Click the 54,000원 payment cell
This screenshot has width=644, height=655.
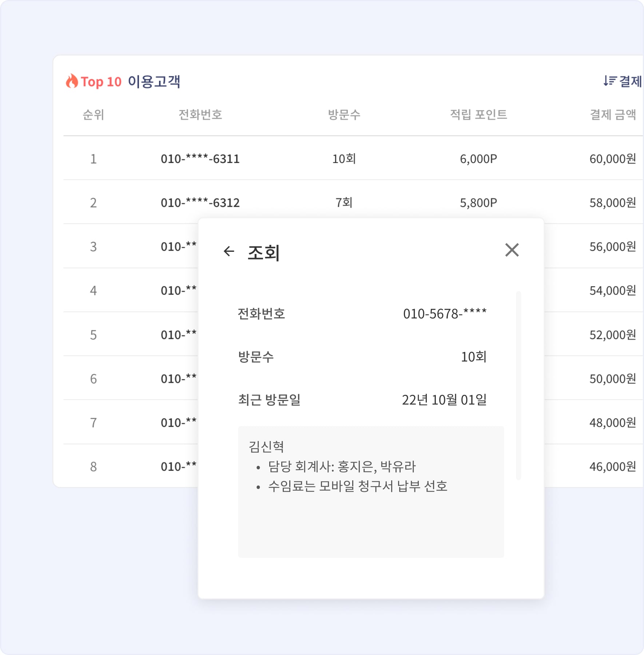click(x=613, y=290)
